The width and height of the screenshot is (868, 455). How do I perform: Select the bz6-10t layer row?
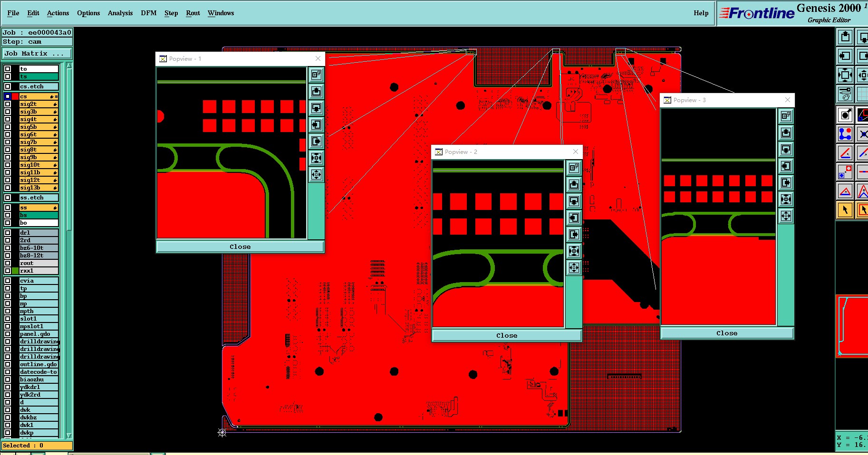[x=39, y=248]
